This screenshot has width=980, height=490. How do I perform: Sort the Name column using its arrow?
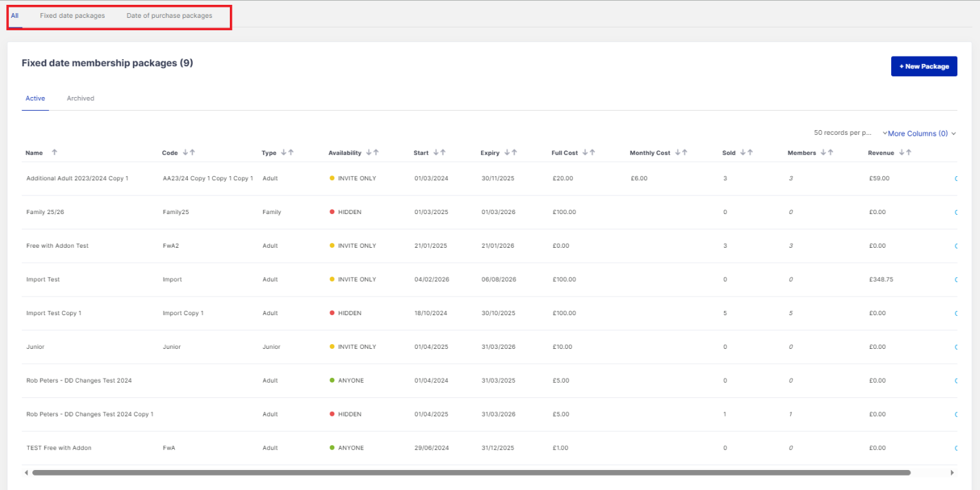click(54, 153)
